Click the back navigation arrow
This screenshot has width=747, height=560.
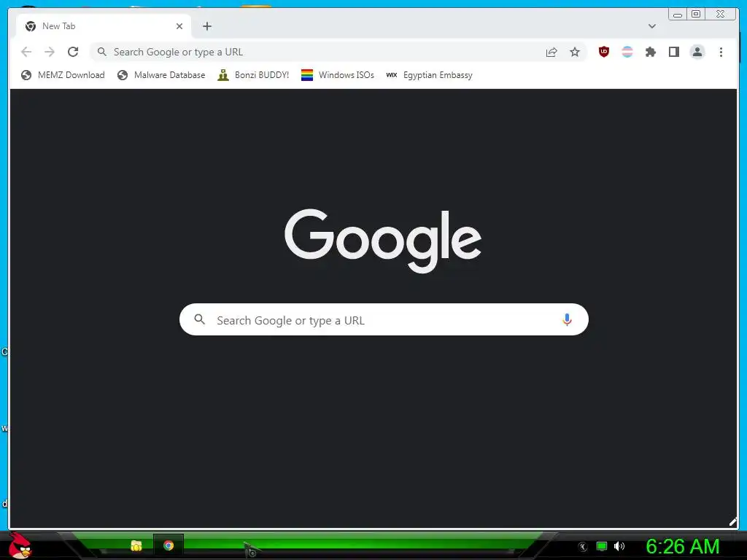point(26,52)
